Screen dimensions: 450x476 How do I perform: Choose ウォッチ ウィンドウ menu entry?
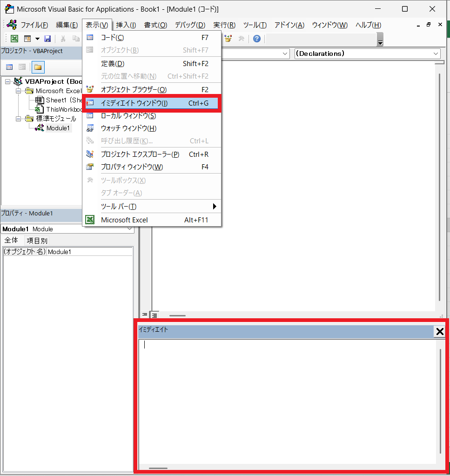152,128
